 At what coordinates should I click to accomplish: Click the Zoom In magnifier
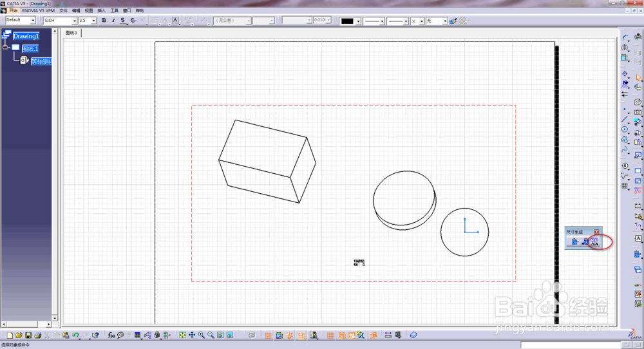coord(201,335)
